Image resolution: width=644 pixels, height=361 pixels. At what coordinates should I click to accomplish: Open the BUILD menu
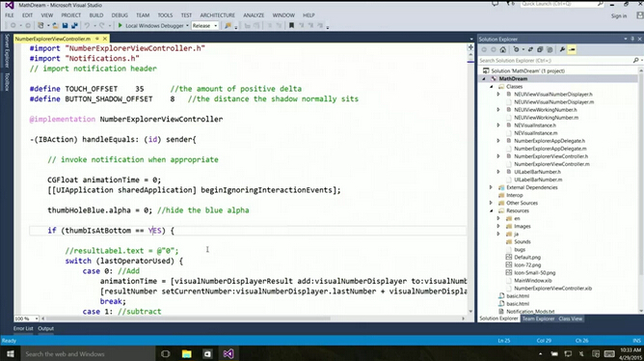click(96, 15)
